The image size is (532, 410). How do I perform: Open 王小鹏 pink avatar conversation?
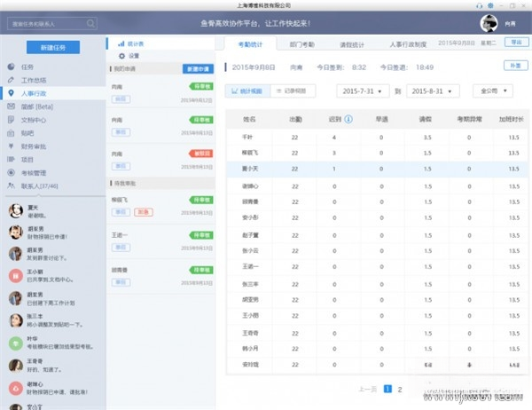click(x=16, y=275)
